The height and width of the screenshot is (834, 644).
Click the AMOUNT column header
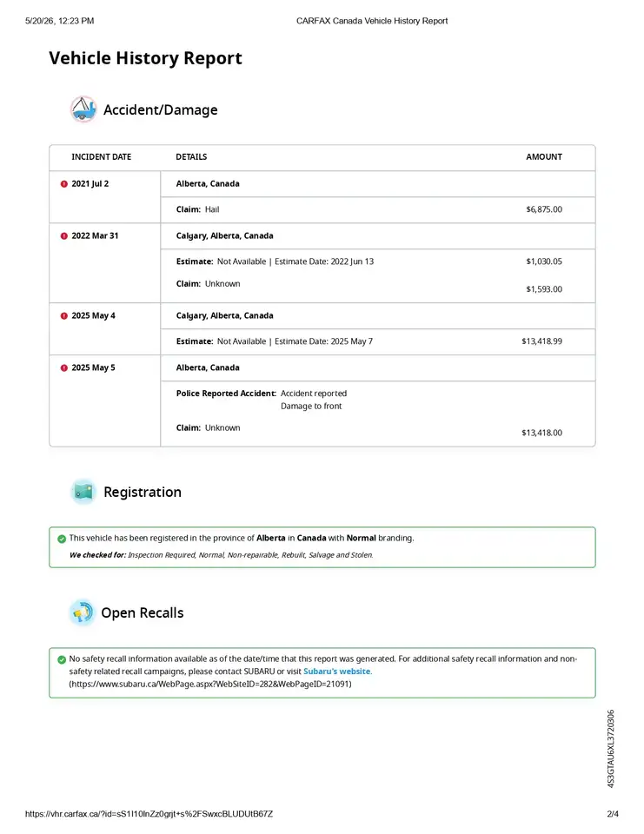tap(544, 157)
